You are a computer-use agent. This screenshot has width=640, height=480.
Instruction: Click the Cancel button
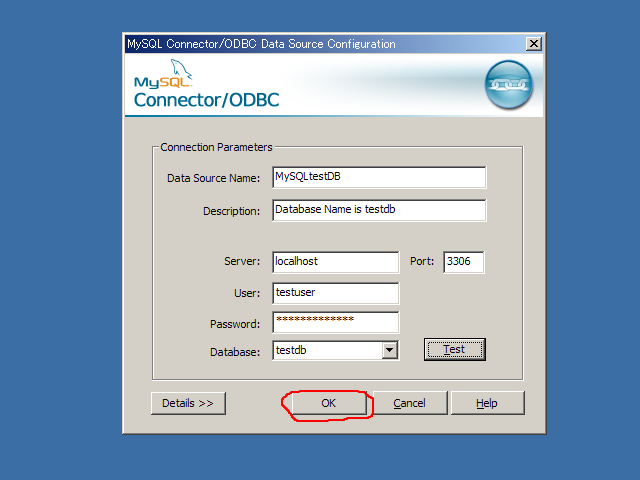pyautogui.click(x=410, y=403)
